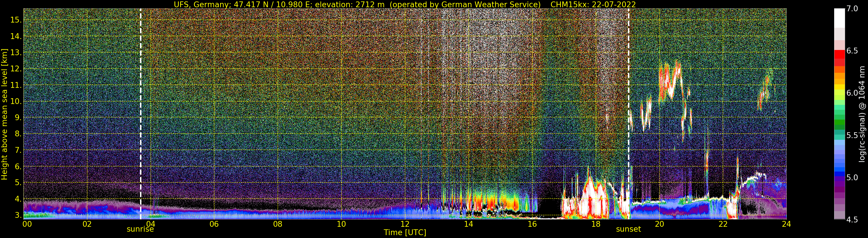Click height tick '10.' on y-axis
Screen dimensions: 868x238
click(x=16, y=101)
